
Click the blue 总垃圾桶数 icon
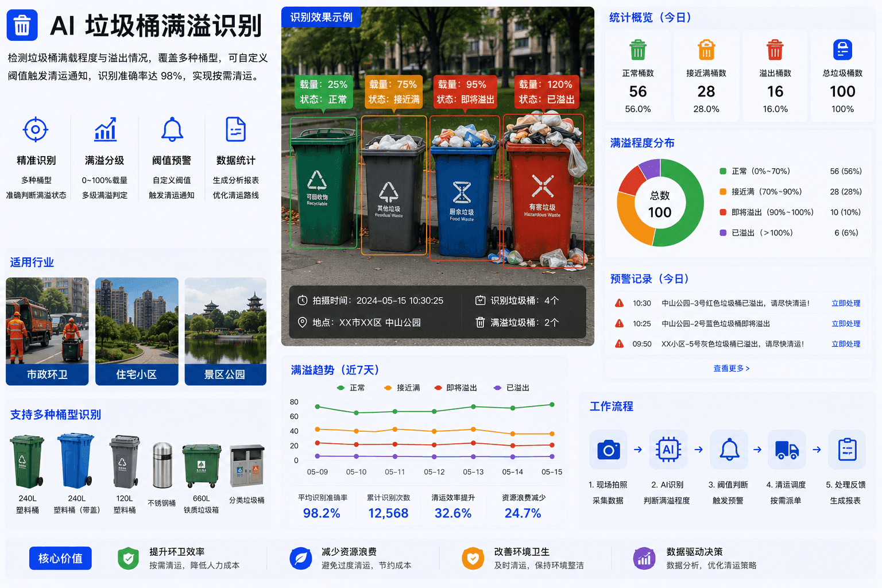pos(842,50)
